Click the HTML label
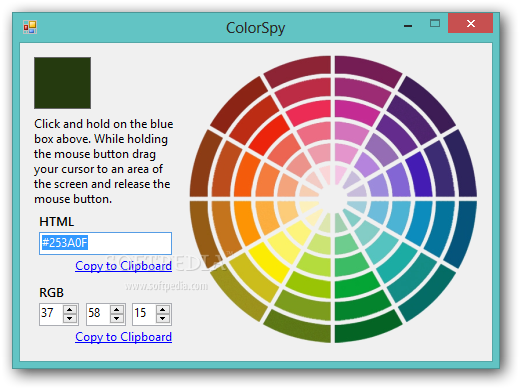This screenshot has height=389, width=520. click(56, 222)
